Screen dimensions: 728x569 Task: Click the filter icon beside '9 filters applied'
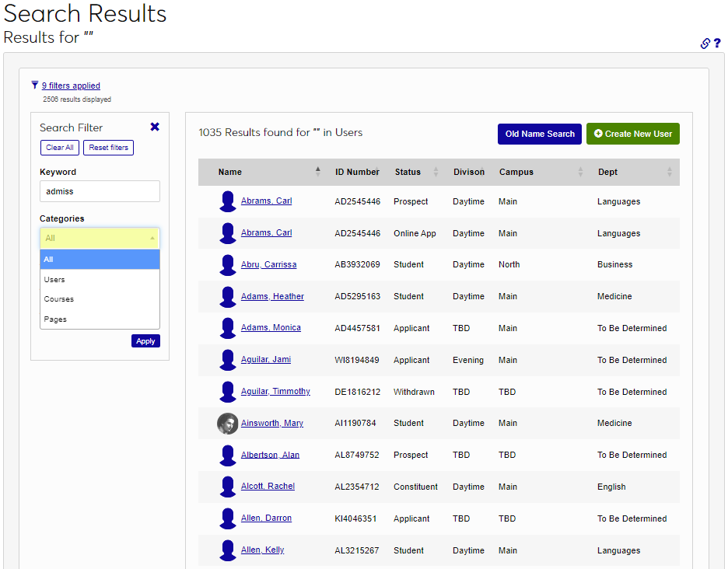click(34, 85)
